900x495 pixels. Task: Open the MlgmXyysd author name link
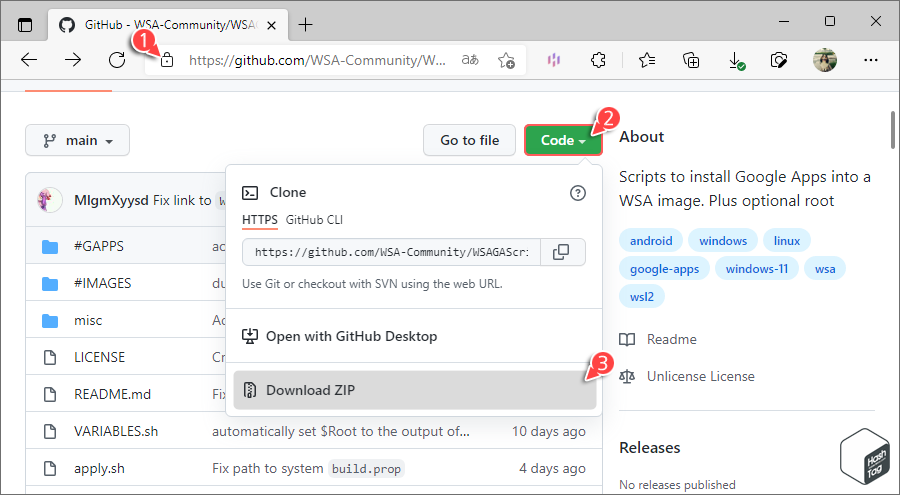point(111,200)
